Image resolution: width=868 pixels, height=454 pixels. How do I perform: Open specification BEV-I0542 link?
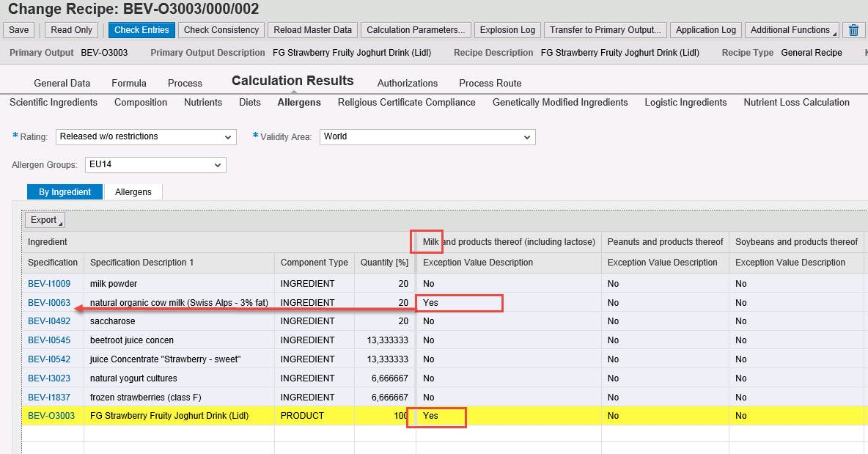pos(49,359)
